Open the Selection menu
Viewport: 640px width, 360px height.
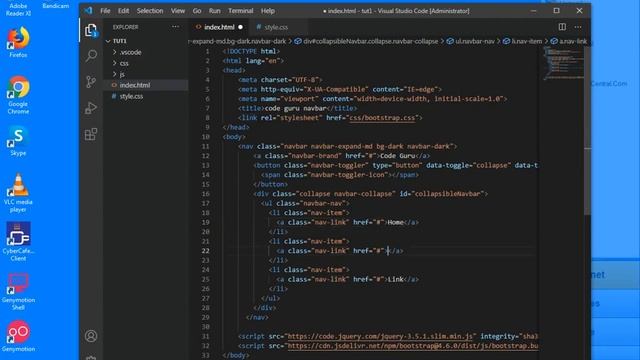pyautogui.click(x=150, y=11)
